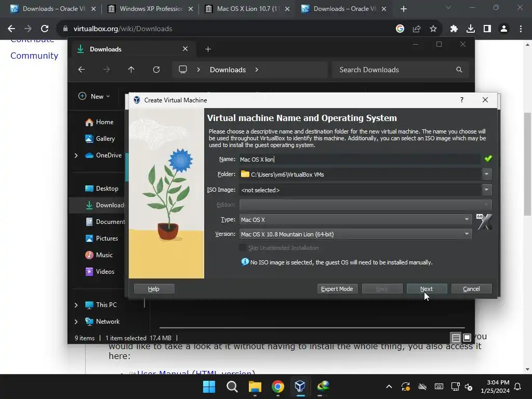Expand the Network node in Explorer
Viewport: 532px width, 399px height.
click(x=76, y=322)
